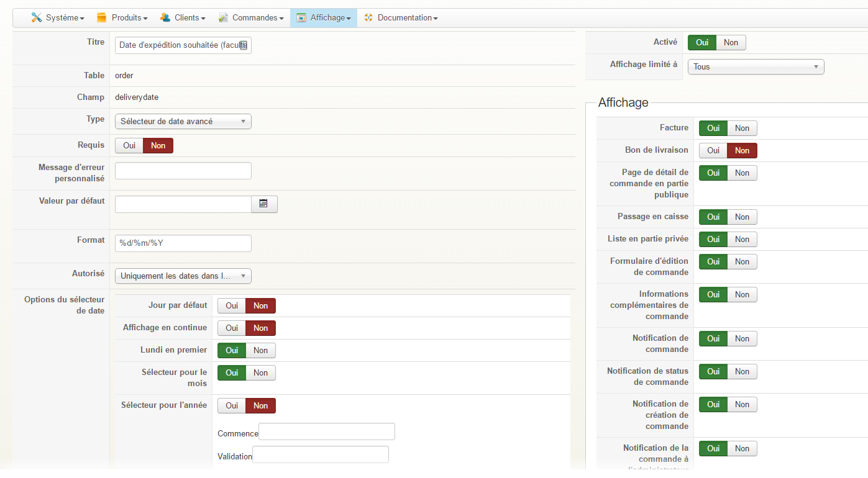Set Requis to Oui
The width and height of the screenshot is (868, 478).
tap(129, 145)
